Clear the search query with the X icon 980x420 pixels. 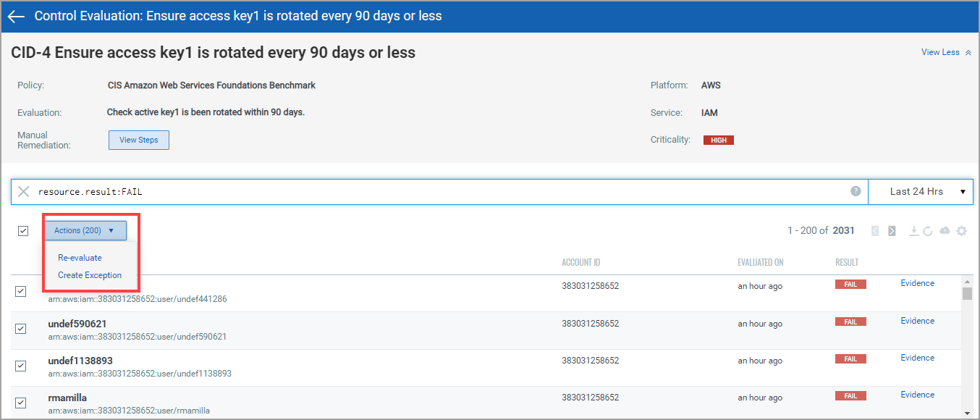click(x=24, y=192)
